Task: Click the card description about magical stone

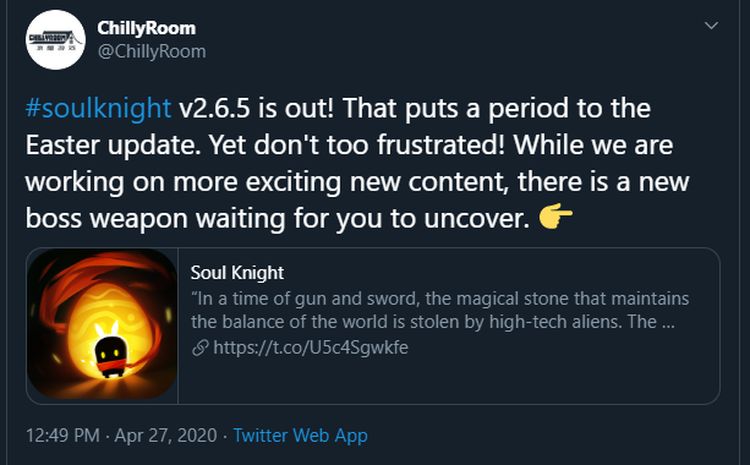Action: click(x=439, y=309)
